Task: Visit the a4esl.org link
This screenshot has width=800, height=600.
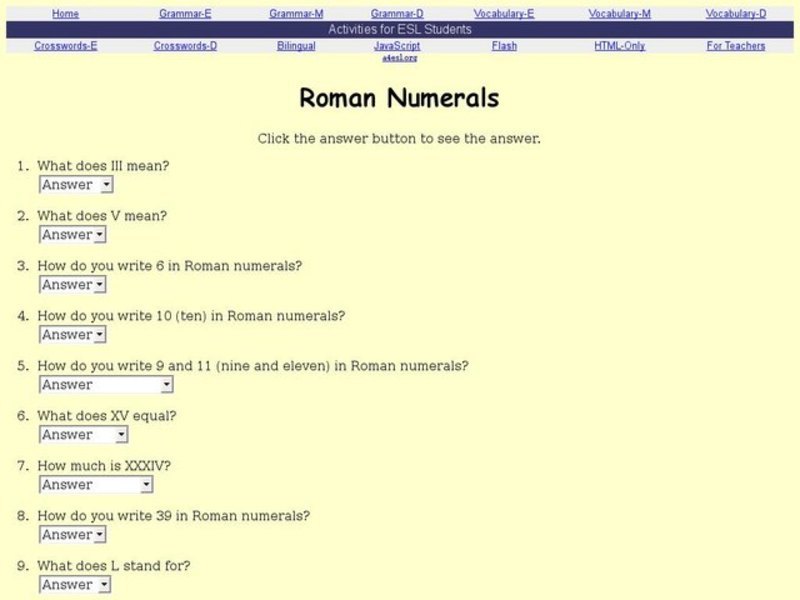Action: point(399,58)
